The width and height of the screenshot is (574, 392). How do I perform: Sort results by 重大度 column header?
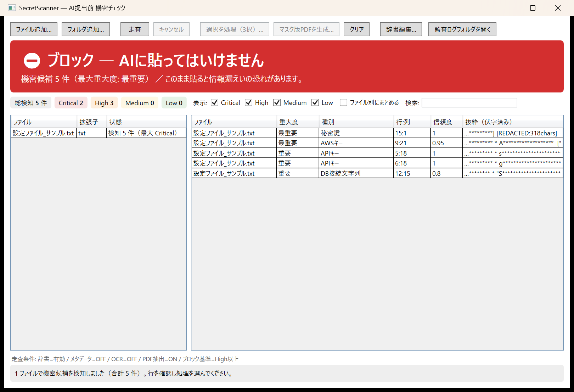click(x=298, y=122)
